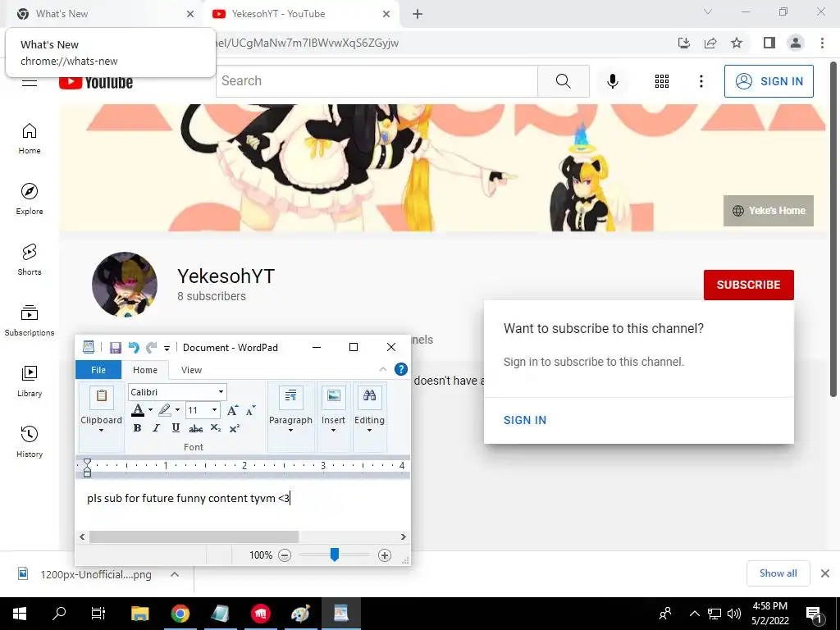The height and width of the screenshot is (630, 840).
Task: Toggle Strikethrough formatting in WordPad
Action: pos(195,428)
